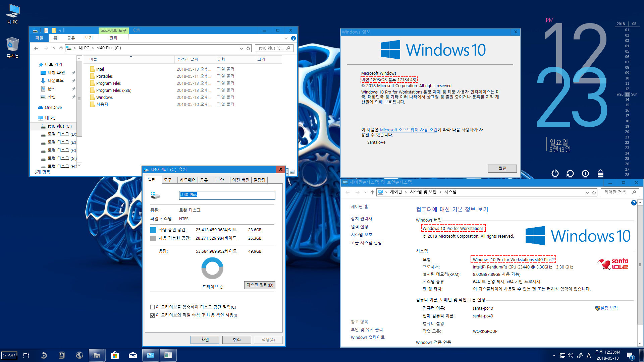Click the restart icon on desktop widget

[x=570, y=173]
